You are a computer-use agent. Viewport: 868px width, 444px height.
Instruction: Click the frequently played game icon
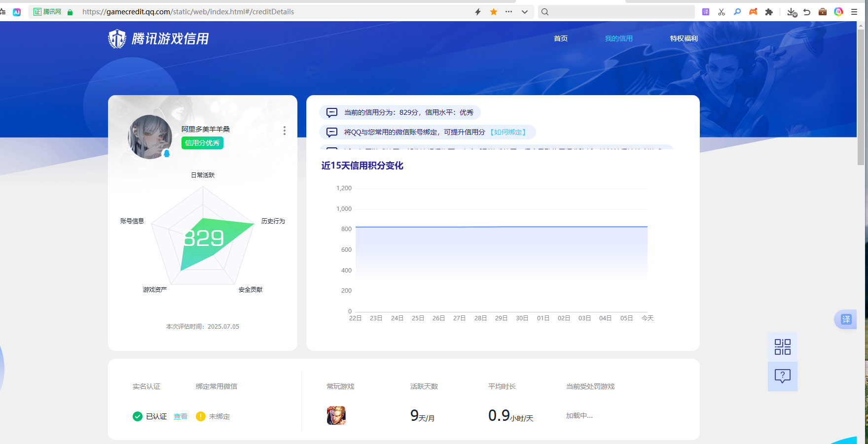click(336, 415)
